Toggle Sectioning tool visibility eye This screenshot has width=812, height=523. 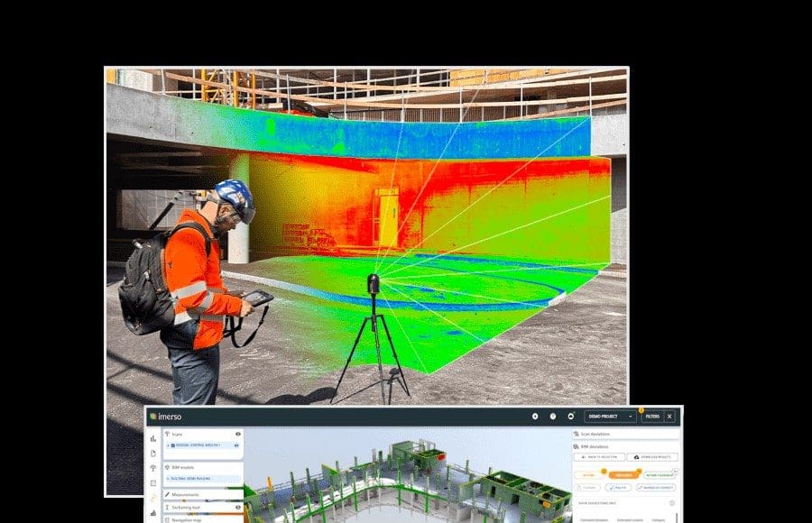(x=237, y=507)
